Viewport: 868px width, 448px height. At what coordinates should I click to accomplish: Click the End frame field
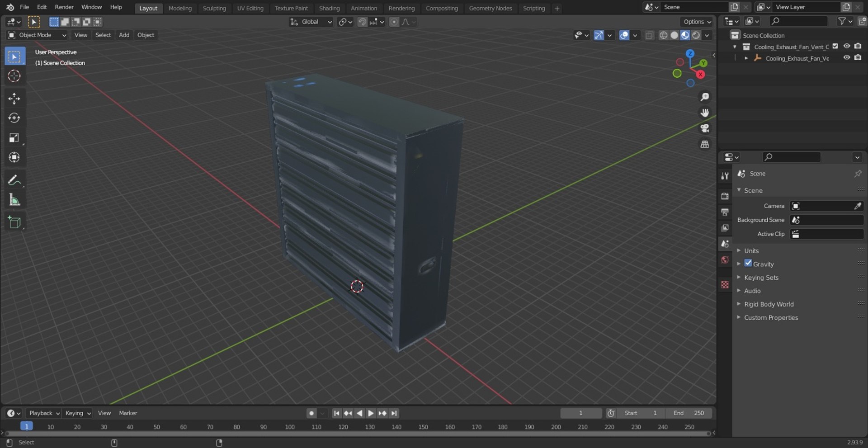click(x=689, y=413)
